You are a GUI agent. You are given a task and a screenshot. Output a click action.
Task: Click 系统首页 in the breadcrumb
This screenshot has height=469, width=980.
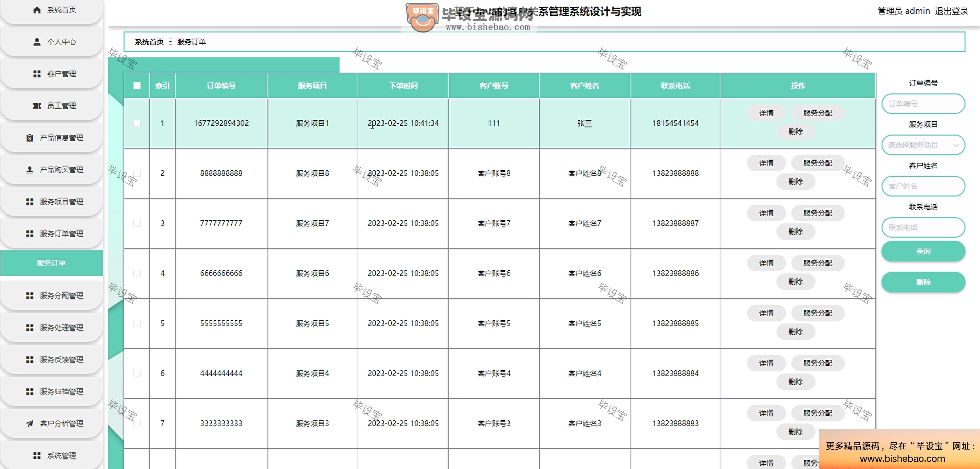point(149,42)
